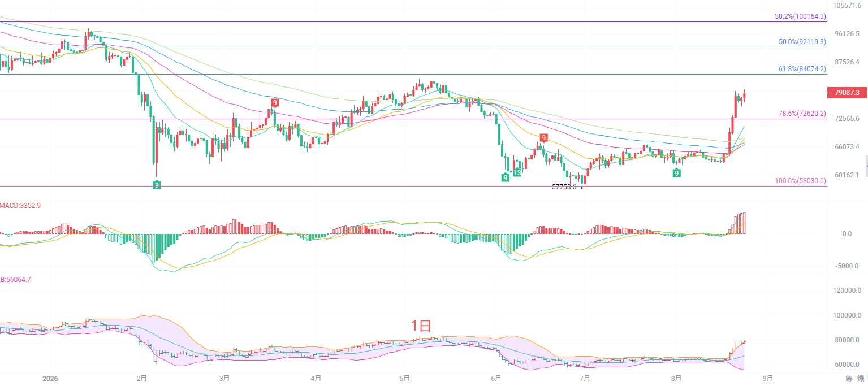Select the green 9 marker under February low
Screen dimensions: 868x386
pyautogui.click(x=157, y=184)
